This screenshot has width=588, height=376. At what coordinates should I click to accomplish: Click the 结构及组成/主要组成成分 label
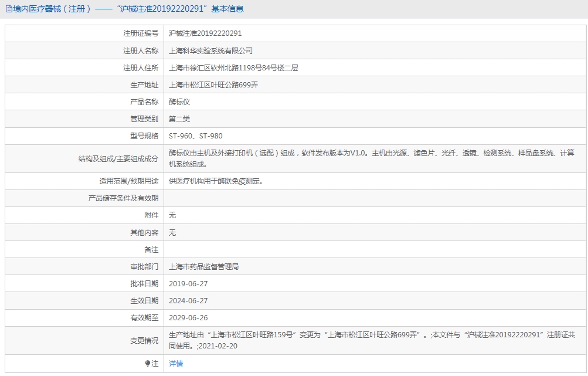click(118, 159)
